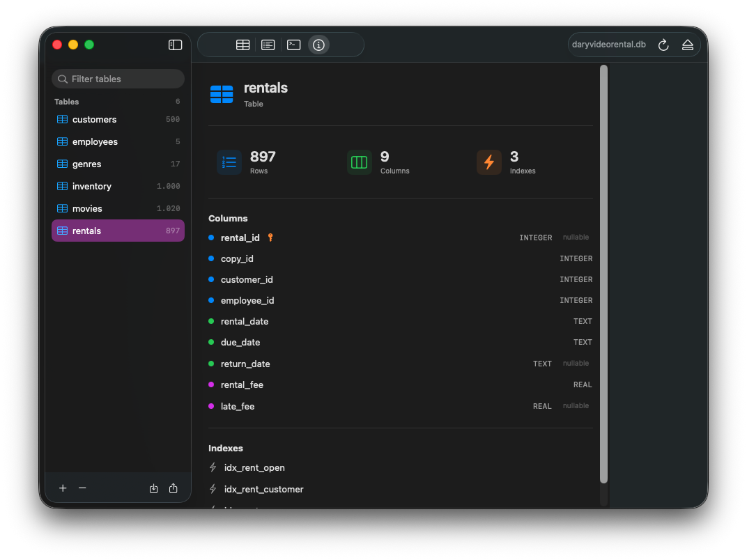Screen dimensions: 747x560
Task: Focus the Filter tables search field
Action: [x=118, y=79]
